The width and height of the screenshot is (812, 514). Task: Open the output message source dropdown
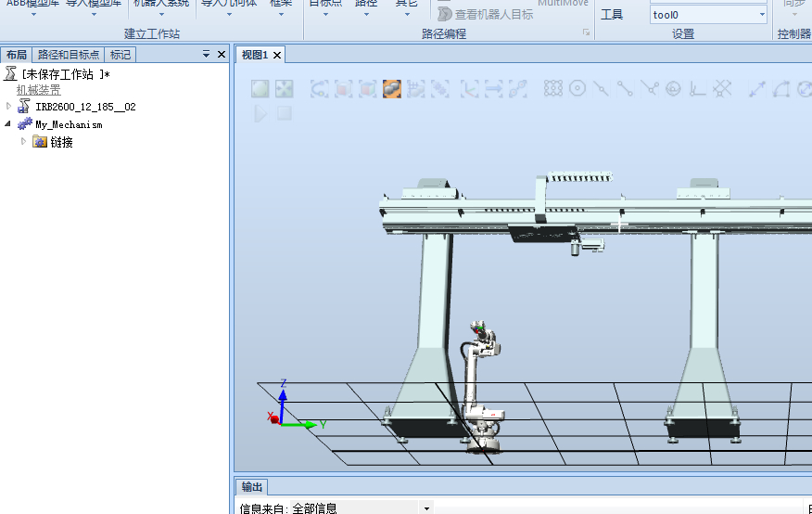pyautogui.click(x=426, y=508)
